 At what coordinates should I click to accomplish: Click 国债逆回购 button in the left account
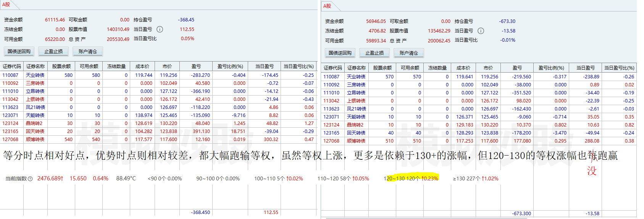point(19,52)
